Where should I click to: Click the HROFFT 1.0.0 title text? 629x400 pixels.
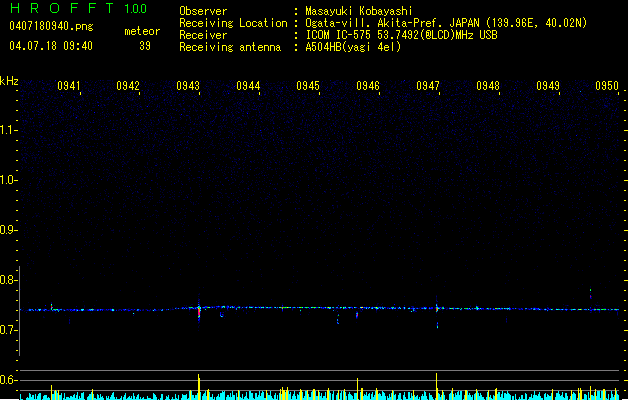79,8
